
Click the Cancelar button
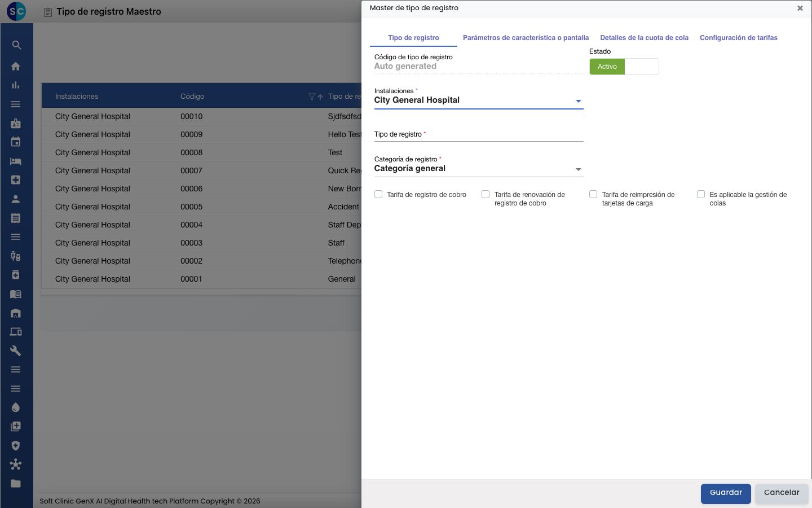782,493
